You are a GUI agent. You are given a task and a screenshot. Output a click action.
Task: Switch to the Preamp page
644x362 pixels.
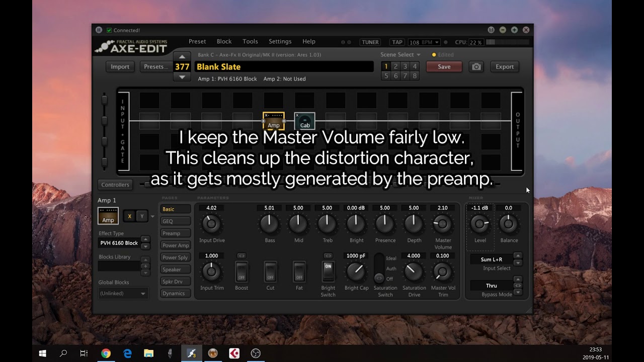pyautogui.click(x=176, y=233)
